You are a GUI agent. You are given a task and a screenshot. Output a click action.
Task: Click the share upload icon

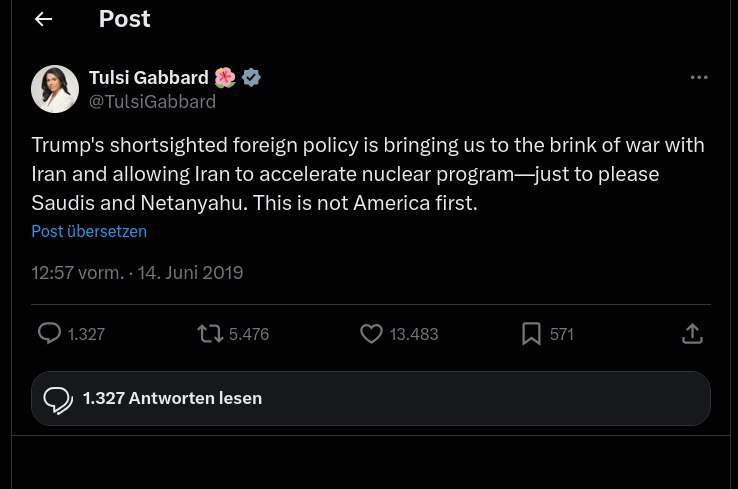point(692,334)
